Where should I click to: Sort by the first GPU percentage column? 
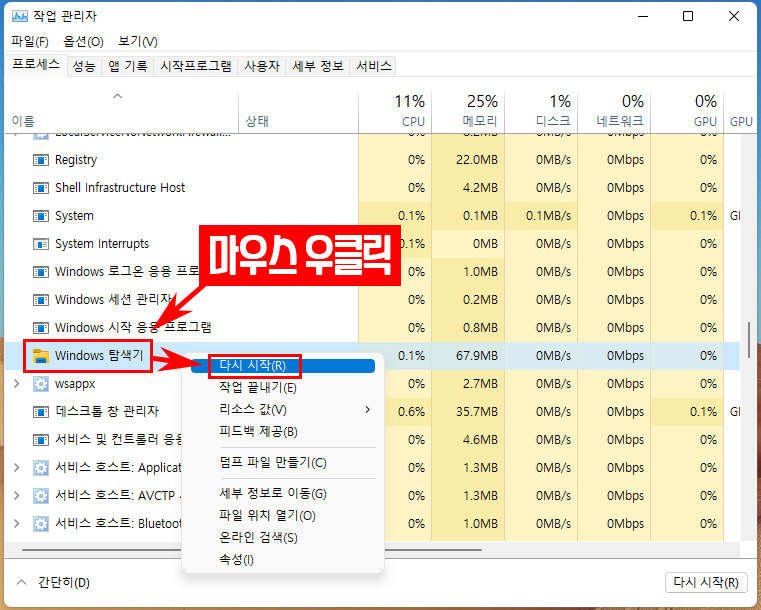[687, 112]
